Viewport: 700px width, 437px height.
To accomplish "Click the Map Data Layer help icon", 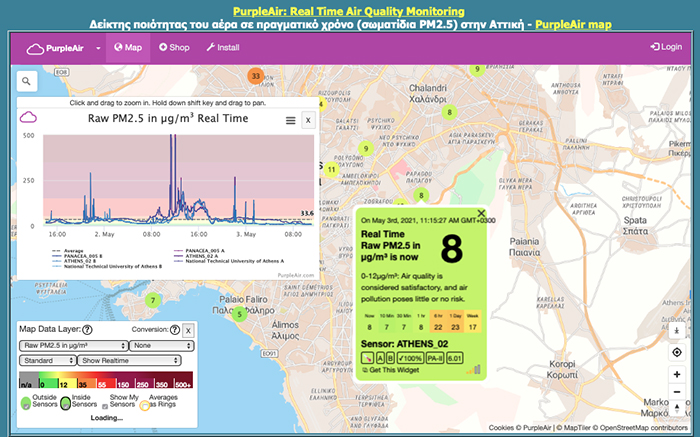I will tap(88, 329).
